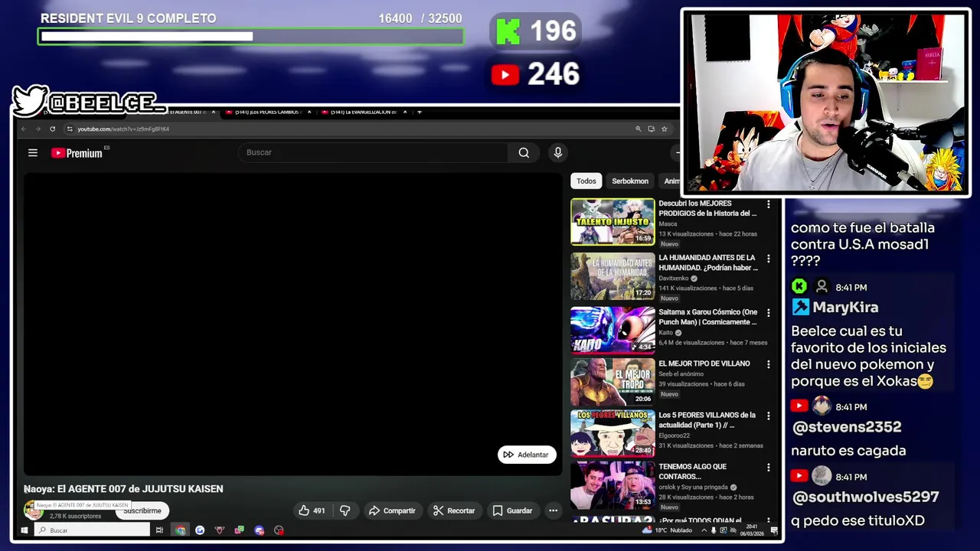Open 'orslok y Soy una pringada' channel
980x551 pixels.
[694, 487]
